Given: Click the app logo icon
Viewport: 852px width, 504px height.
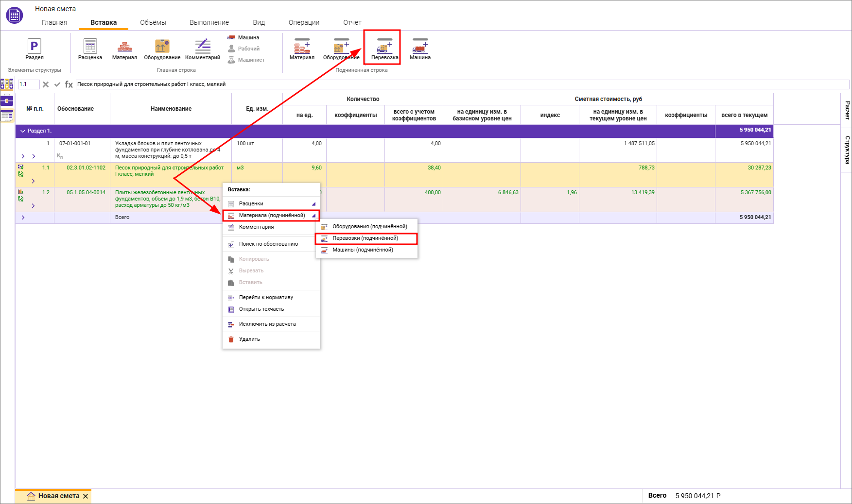Looking at the screenshot, I should (x=14, y=16).
